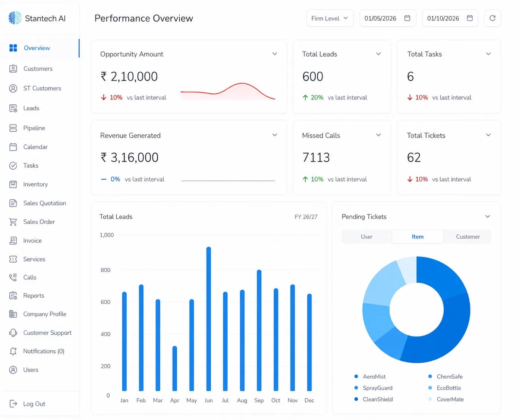Click the Opportunity Amount red trend sparkline

(x=228, y=91)
